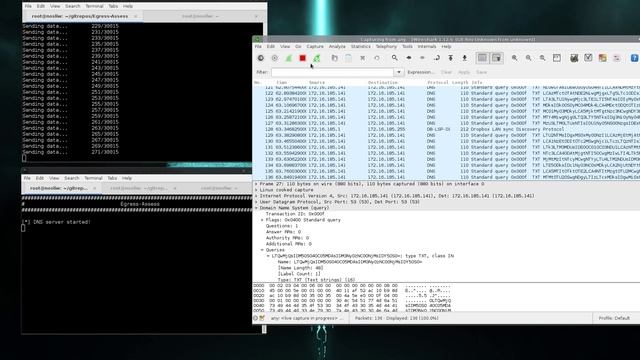Open the Search menu in bottom terminal
Image resolution: width=640 pixels, height=360 pixels.
point(71,178)
